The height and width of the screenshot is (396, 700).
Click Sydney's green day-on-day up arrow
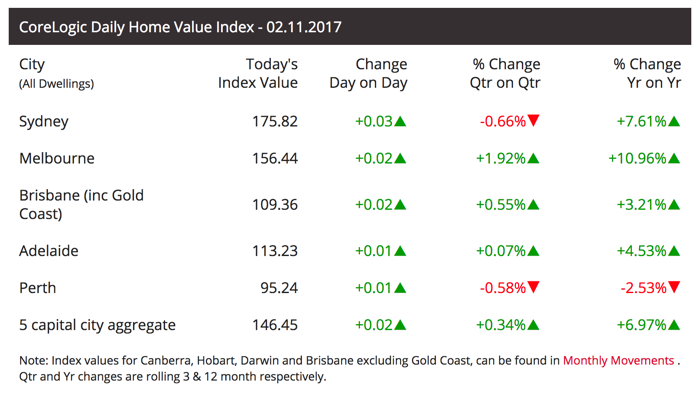point(400,121)
